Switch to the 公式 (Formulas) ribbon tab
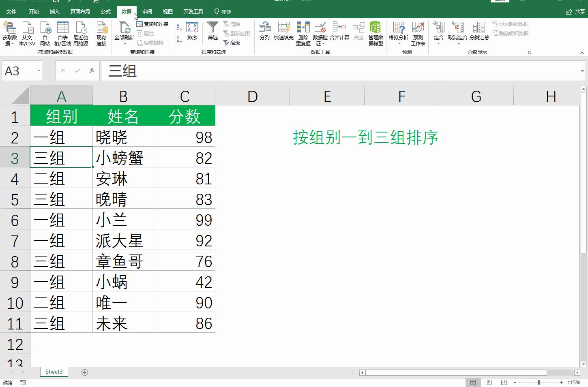588x387 pixels. (105, 11)
